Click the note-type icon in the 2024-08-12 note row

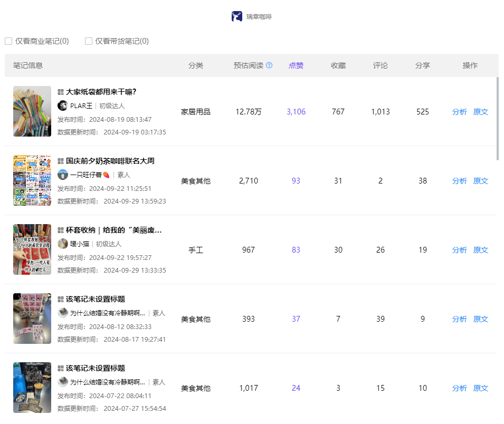[x=61, y=300]
